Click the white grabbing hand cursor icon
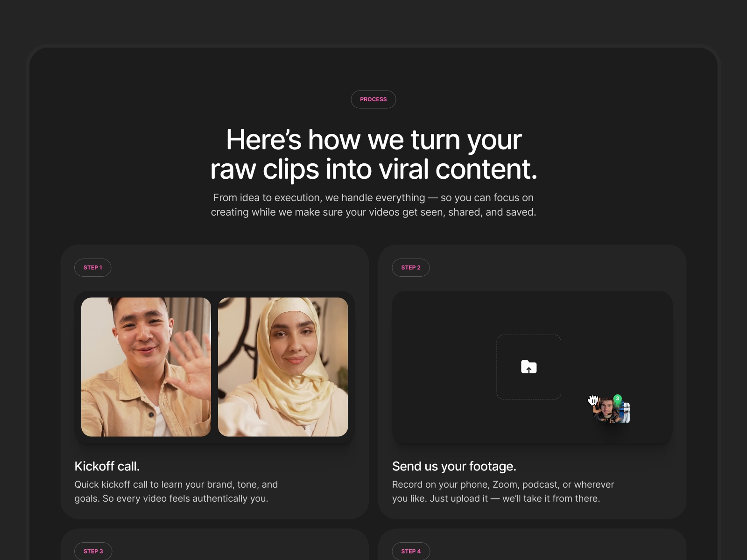Screen dimensions: 747x560 click(x=593, y=400)
